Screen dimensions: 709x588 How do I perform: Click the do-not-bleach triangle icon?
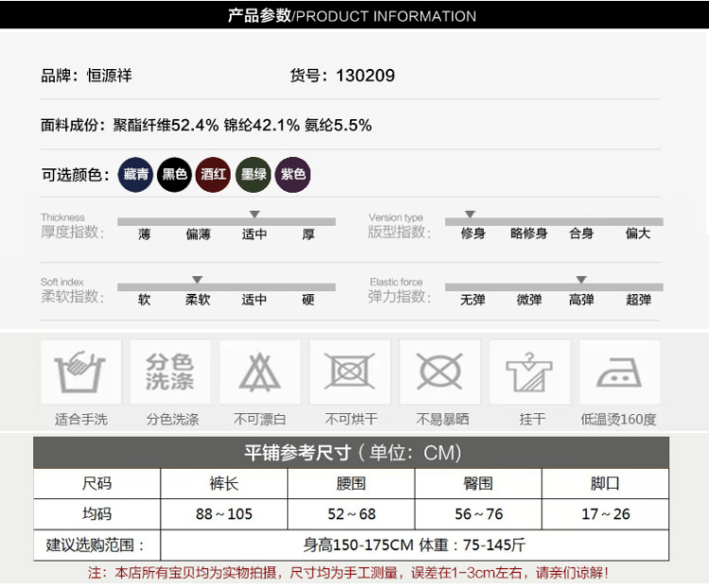click(x=260, y=372)
